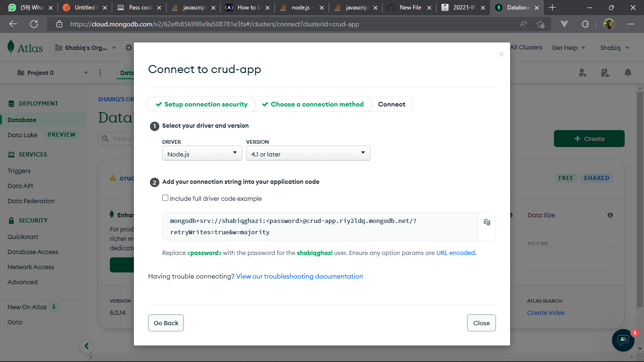Open the Driver dropdown showing Node.js
Viewport: 644px width, 362px height.
click(x=202, y=153)
